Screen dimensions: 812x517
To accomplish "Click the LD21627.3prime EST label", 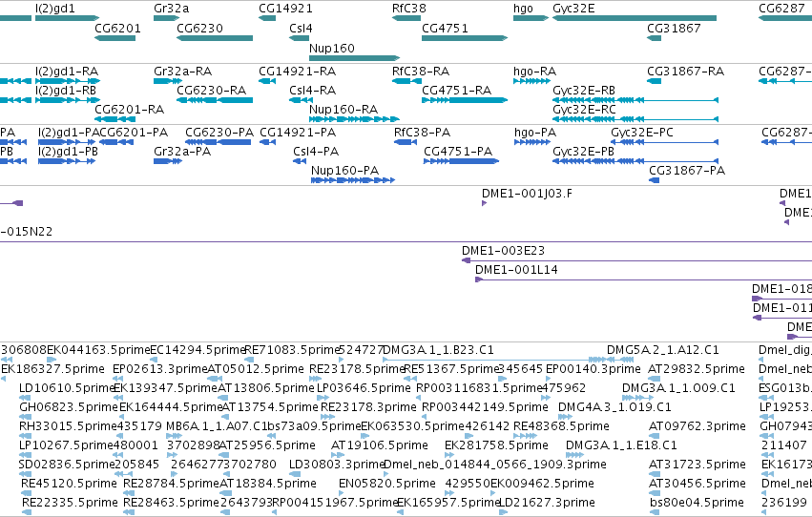I will click(547, 503).
